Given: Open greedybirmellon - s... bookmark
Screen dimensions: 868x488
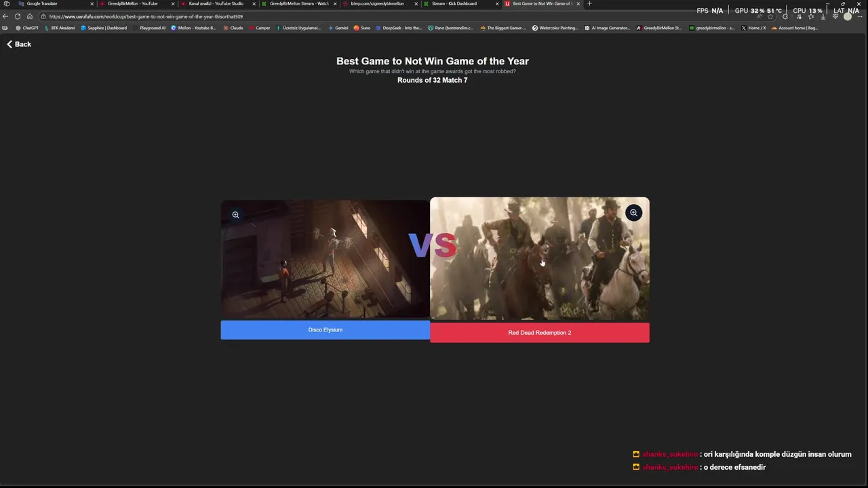Looking at the screenshot, I should point(711,28).
